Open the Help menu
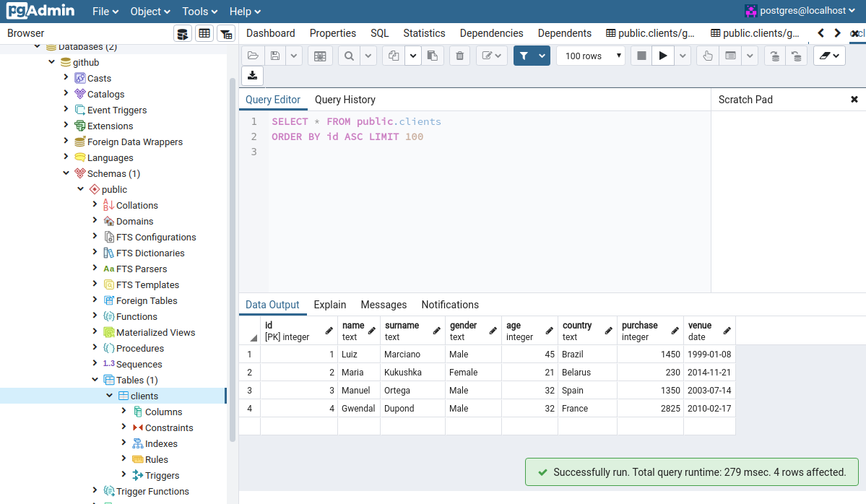Screen dimensions: 866x504 click(x=245, y=12)
